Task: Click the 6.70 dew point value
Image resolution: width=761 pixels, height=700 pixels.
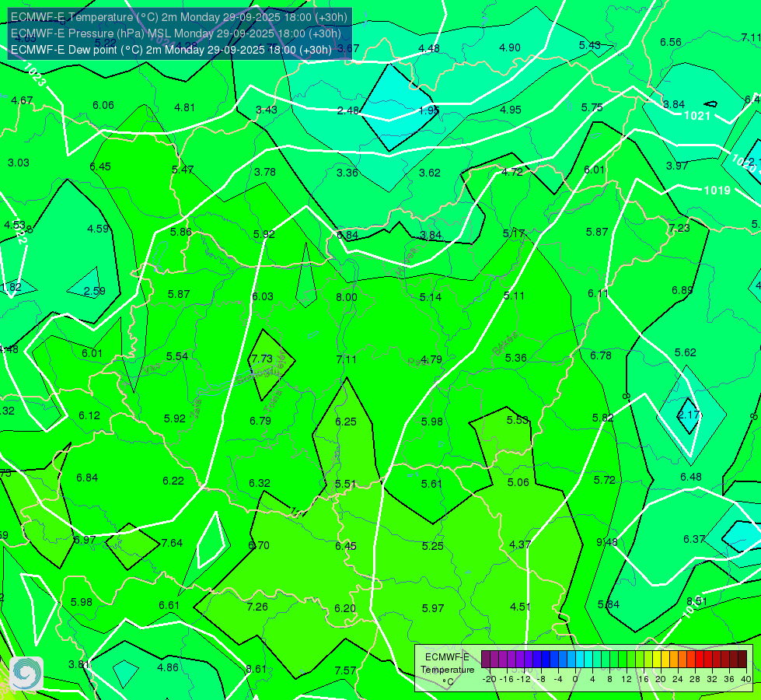Action: pyautogui.click(x=259, y=545)
